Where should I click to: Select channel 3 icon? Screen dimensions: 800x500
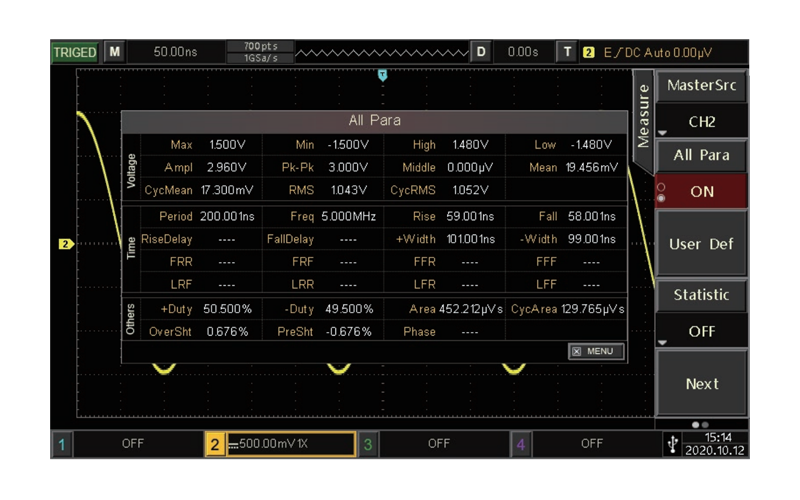368,444
